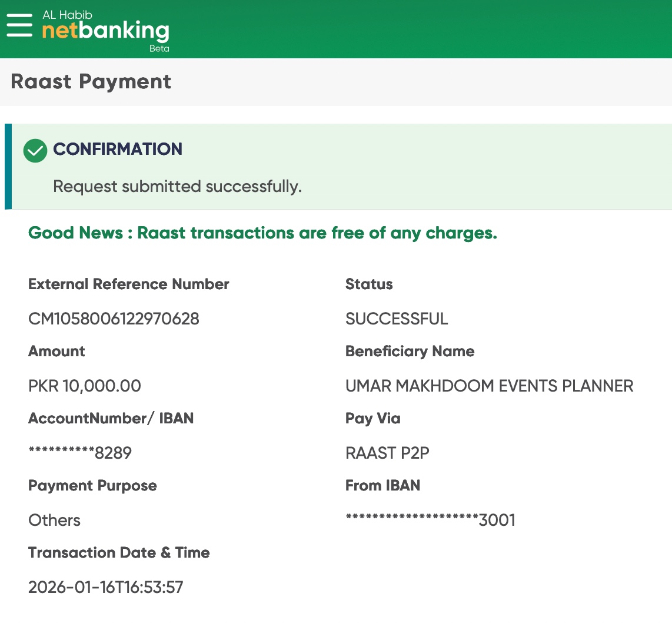Click the External Reference Number label

click(x=129, y=284)
